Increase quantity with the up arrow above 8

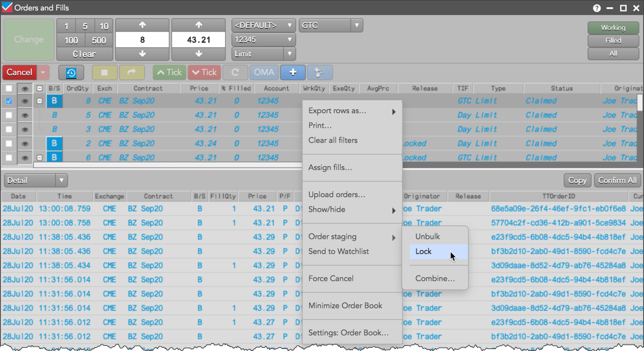(142, 25)
